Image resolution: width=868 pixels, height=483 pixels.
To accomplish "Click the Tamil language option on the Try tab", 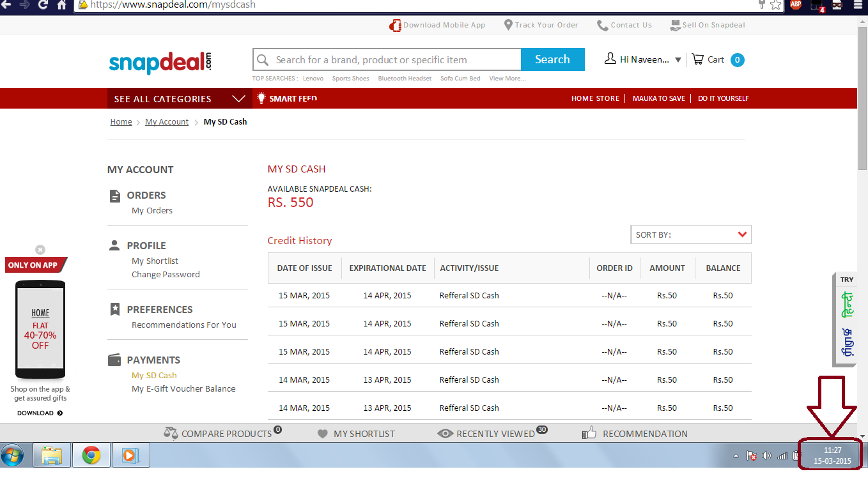I will pos(847,342).
